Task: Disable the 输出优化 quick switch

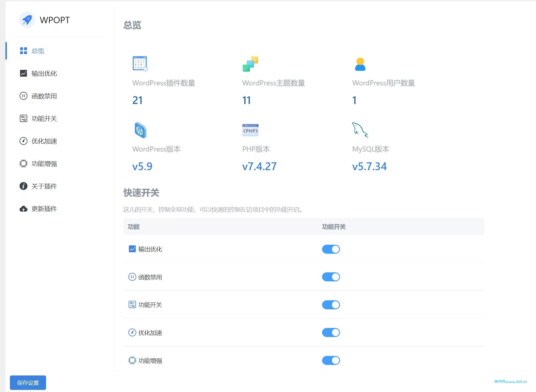Action: (x=331, y=249)
